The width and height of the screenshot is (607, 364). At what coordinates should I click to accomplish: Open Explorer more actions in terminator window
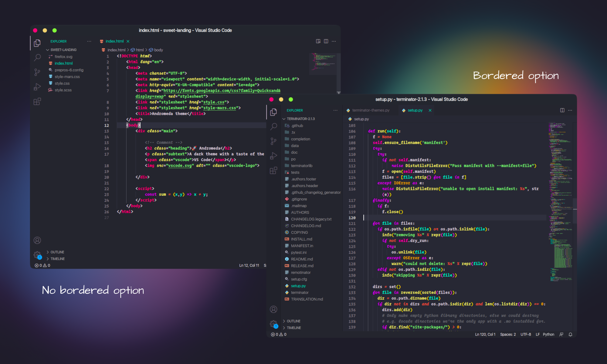point(335,110)
